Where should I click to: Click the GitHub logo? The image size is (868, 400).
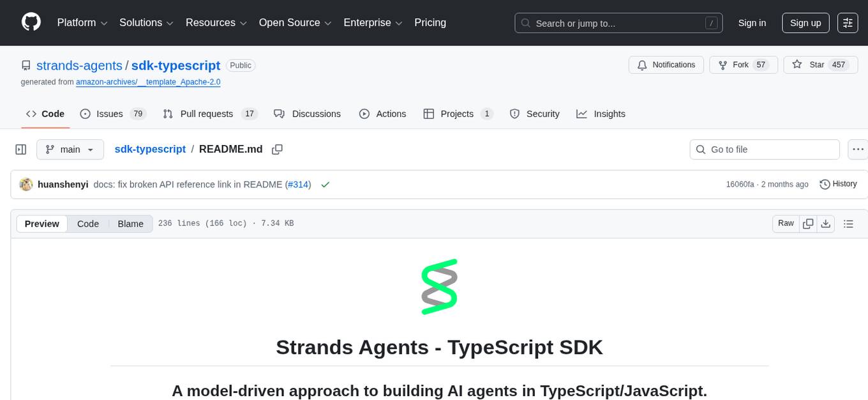31,22
